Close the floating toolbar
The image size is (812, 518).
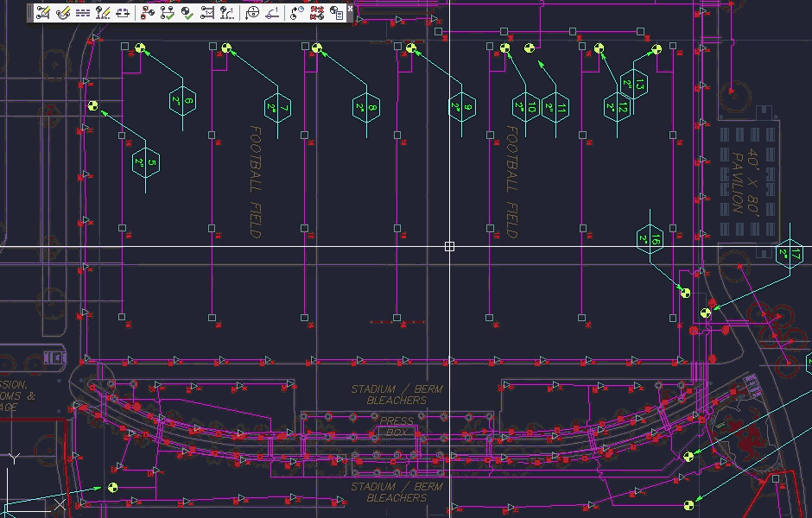[x=350, y=8]
